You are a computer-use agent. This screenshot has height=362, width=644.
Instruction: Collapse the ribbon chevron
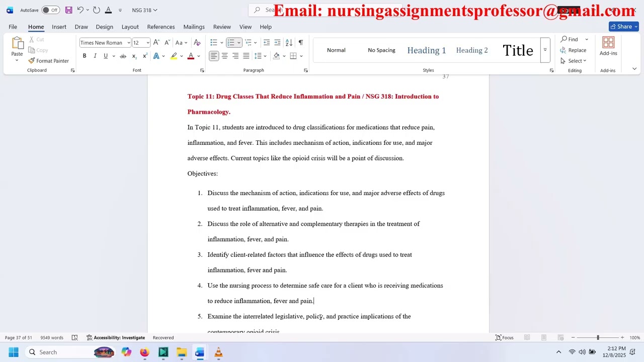(x=634, y=69)
